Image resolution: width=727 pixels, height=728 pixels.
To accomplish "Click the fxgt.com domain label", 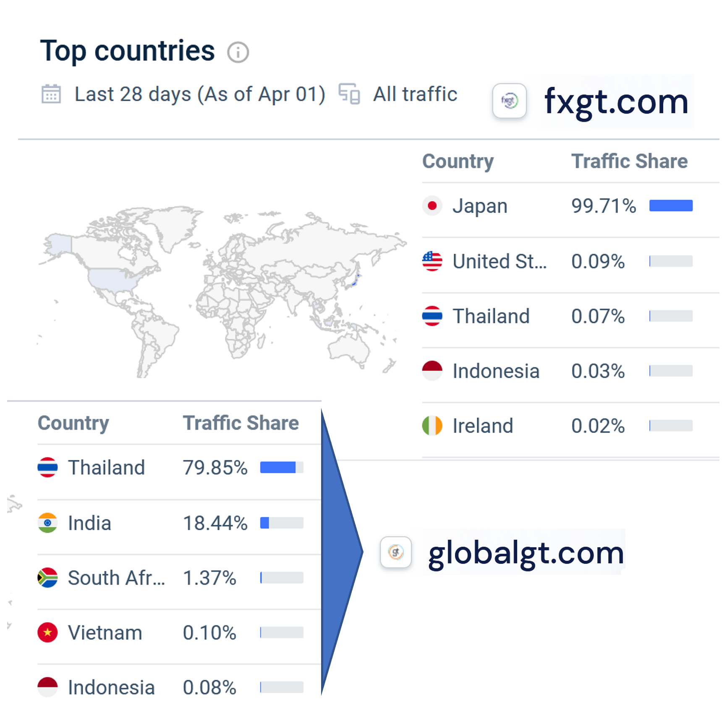I will tap(616, 102).
